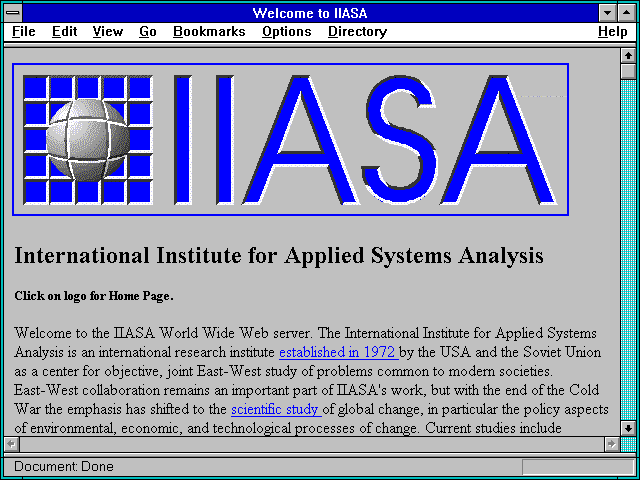The width and height of the screenshot is (640, 480).
Task: Maximize the Welcome to IIASA window
Action: pyautogui.click(x=627, y=13)
